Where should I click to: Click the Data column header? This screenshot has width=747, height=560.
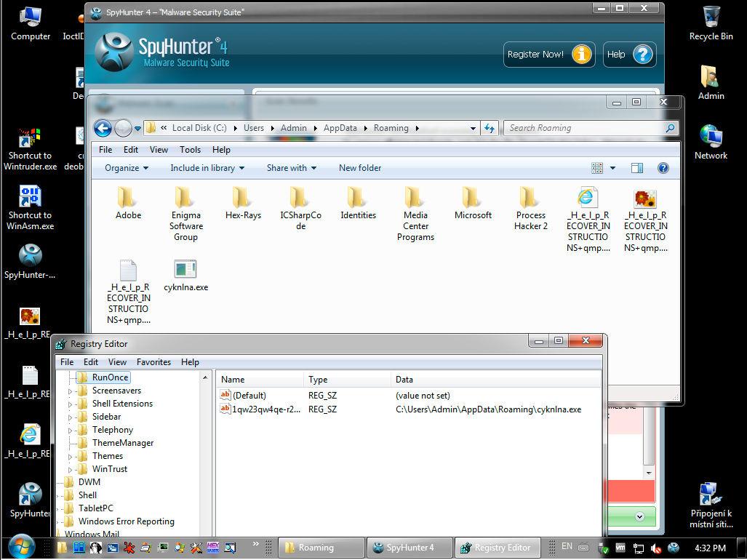point(495,380)
